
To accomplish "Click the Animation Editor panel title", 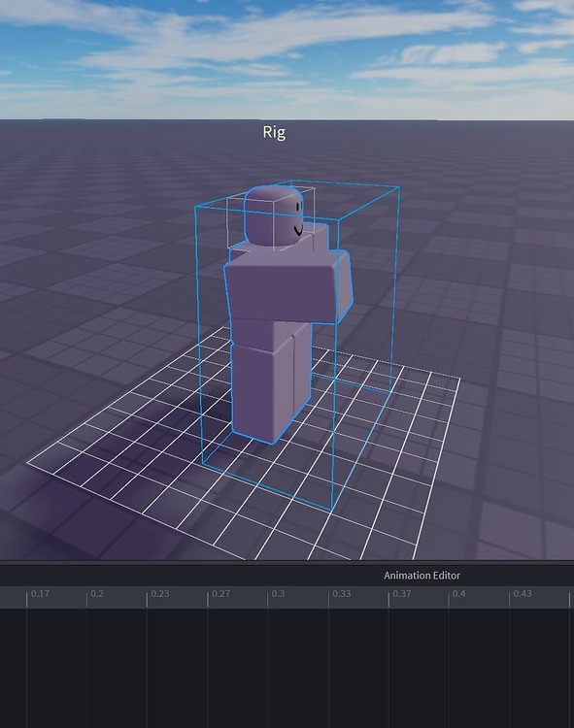I will pyautogui.click(x=422, y=576).
